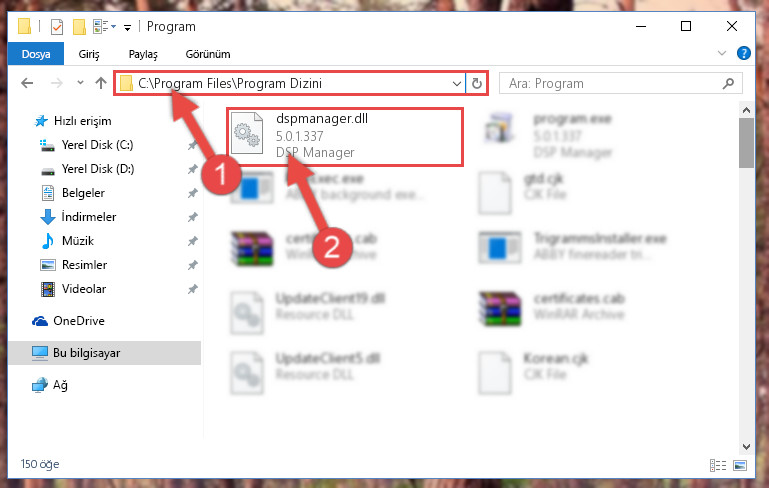The height and width of the screenshot is (488, 769).
Task: Click the New Folder quick access icon
Action: (x=79, y=26)
